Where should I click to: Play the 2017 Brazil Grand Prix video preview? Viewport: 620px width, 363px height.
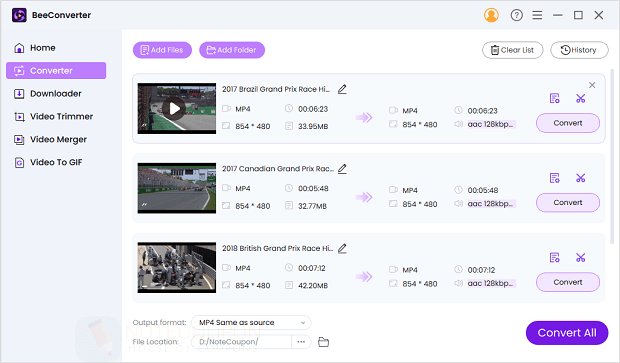tap(174, 109)
